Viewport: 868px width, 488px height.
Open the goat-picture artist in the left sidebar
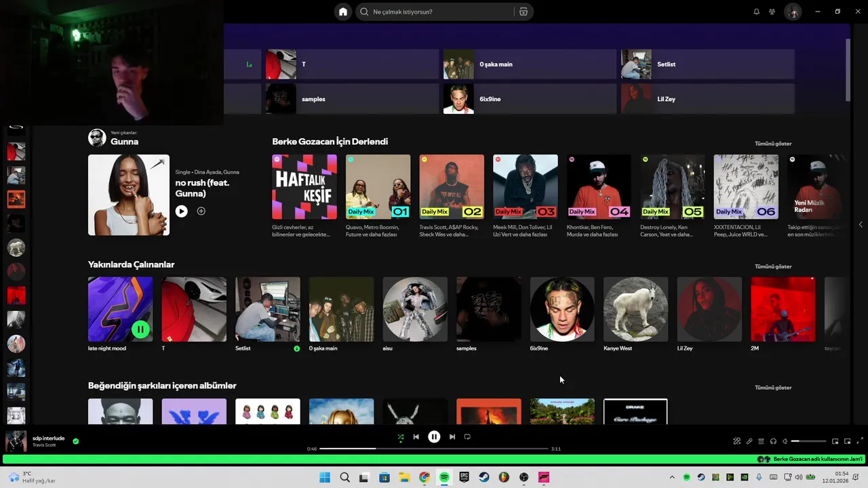tap(16, 247)
